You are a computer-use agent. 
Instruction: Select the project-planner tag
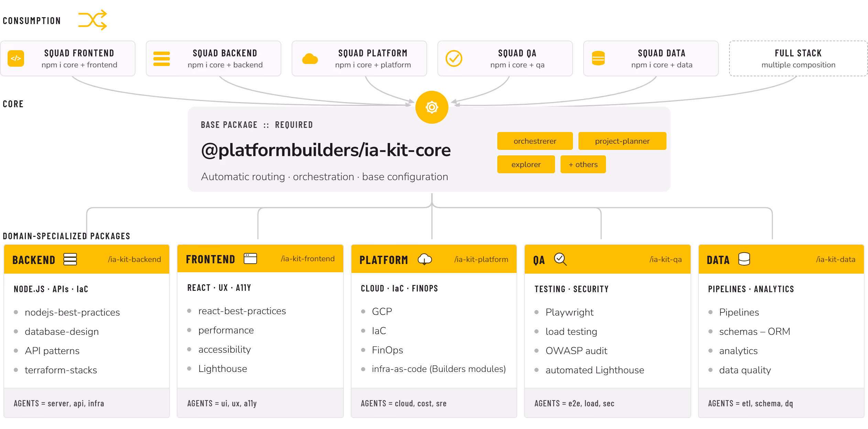[622, 141]
